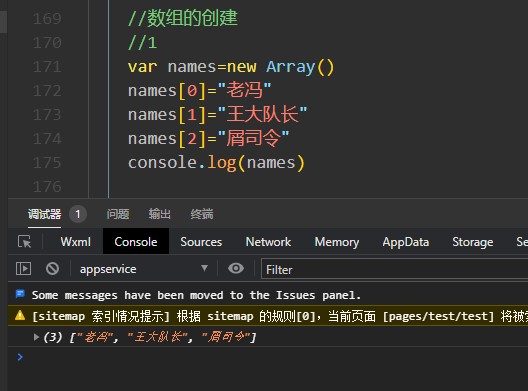
Task: Switch to the Memory tab
Action: tap(337, 241)
